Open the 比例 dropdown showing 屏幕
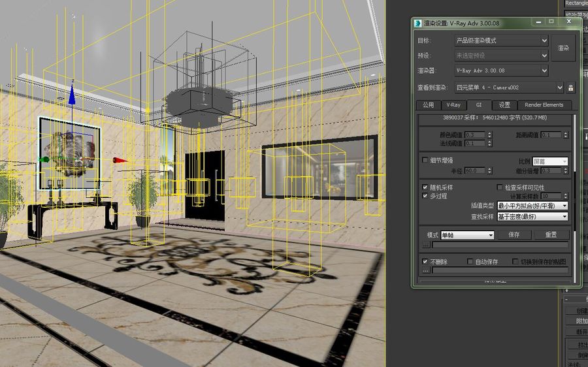 coord(550,161)
